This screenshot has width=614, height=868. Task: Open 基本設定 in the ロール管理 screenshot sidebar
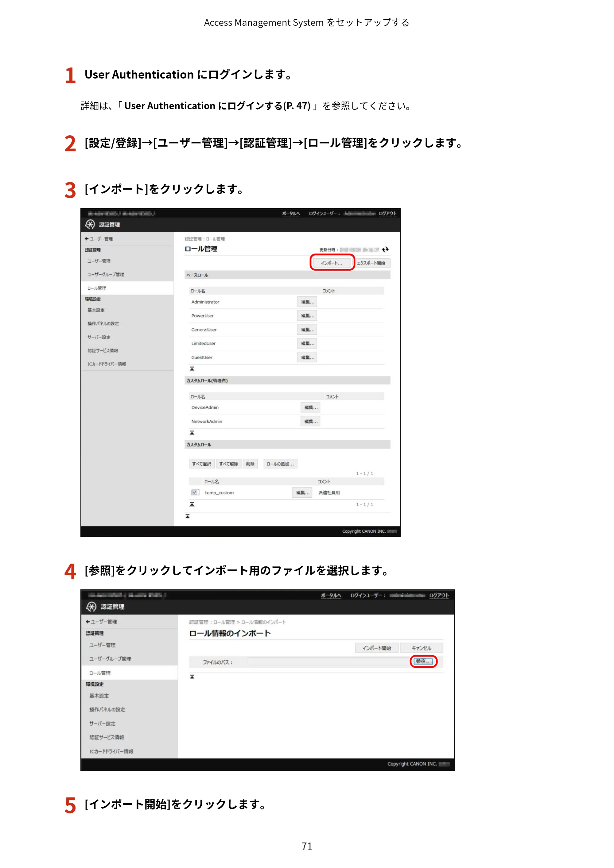(96, 310)
